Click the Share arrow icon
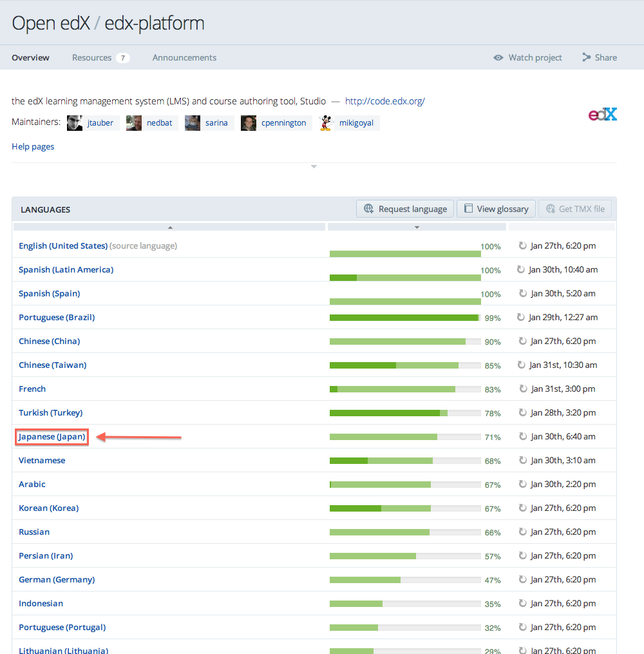 point(586,57)
